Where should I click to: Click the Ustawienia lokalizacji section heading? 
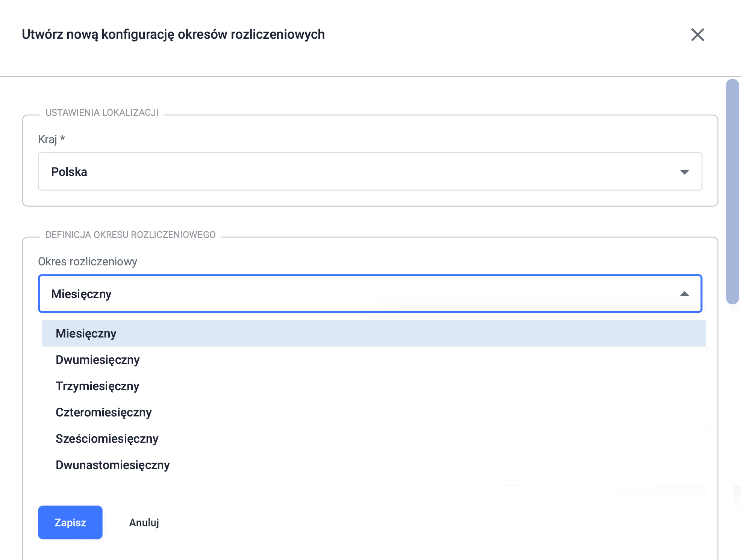(102, 113)
